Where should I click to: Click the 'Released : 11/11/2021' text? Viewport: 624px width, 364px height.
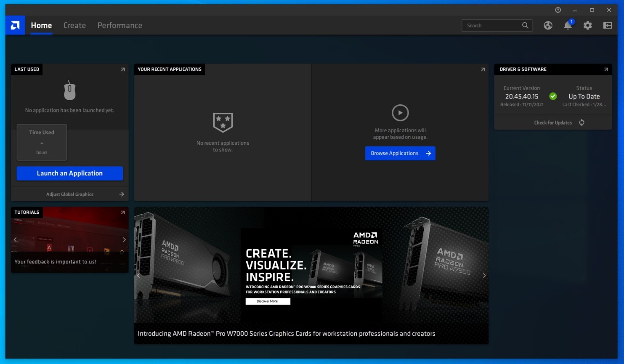(522, 105)
